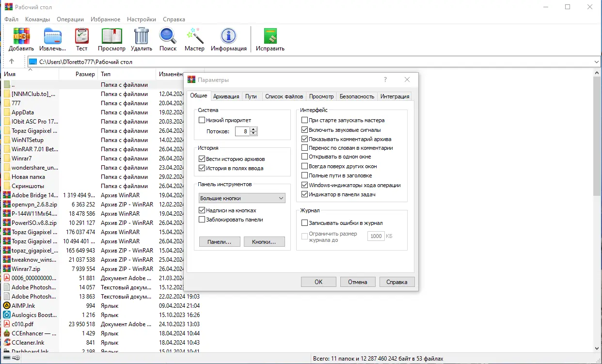Screen dimensions: 602x364
Task: Click the 0006_000000000 PDF icon
Action: click(7, 278)
